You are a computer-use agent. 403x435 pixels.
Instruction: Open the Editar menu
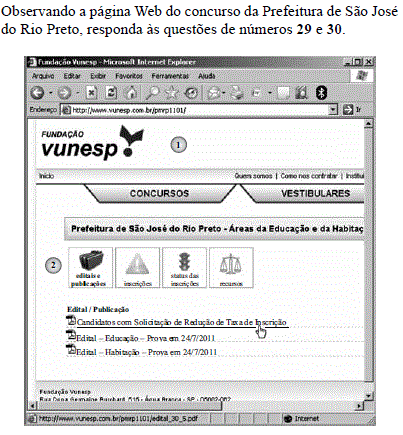coord(72,76)
